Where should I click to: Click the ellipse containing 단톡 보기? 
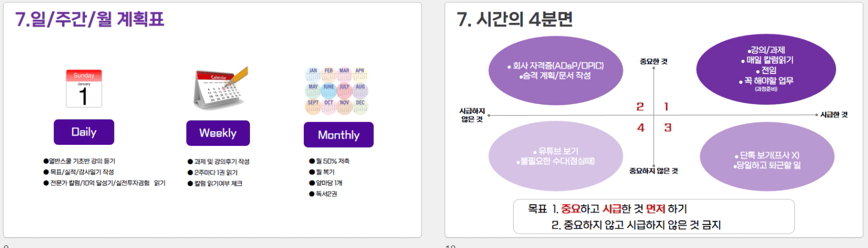coord(767,160)
